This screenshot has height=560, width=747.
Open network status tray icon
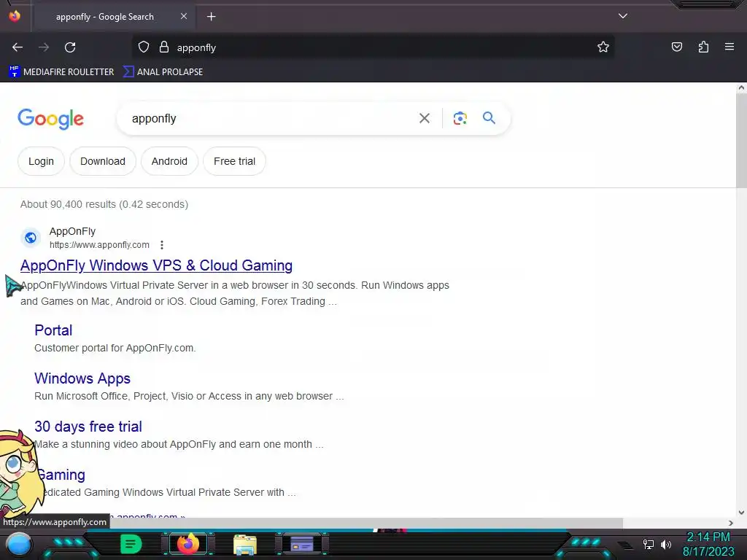click(649, 544)
